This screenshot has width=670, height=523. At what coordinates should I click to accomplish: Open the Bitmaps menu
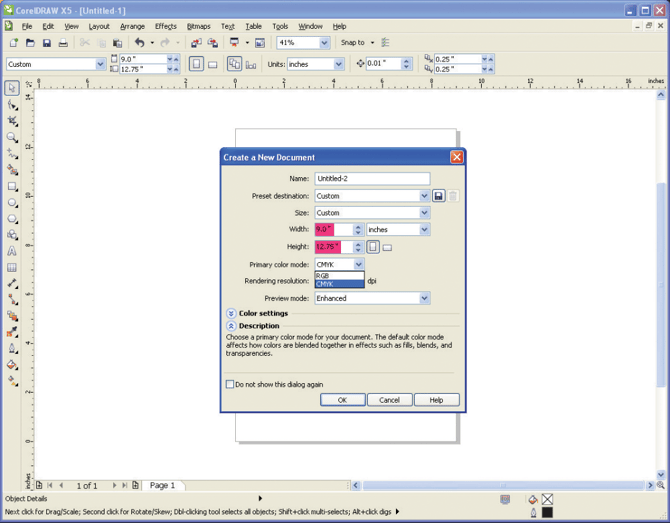tap(199, 26)
